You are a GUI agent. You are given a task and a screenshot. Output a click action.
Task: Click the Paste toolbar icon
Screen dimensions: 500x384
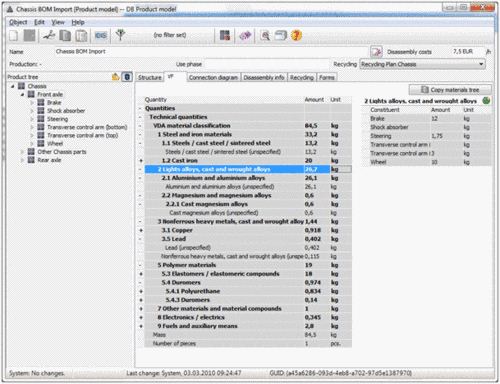coord(81,35)
